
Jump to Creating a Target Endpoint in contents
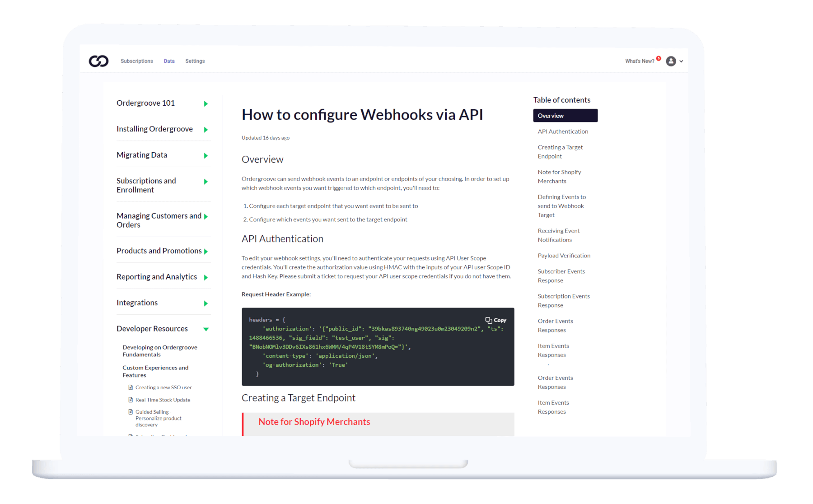560,152
